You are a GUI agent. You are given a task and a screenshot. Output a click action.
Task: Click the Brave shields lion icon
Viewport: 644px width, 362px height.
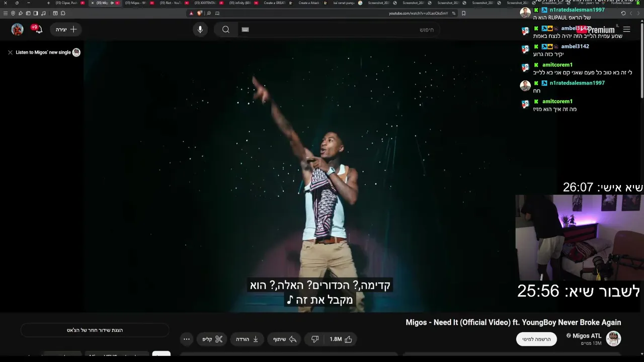(200, 14)
